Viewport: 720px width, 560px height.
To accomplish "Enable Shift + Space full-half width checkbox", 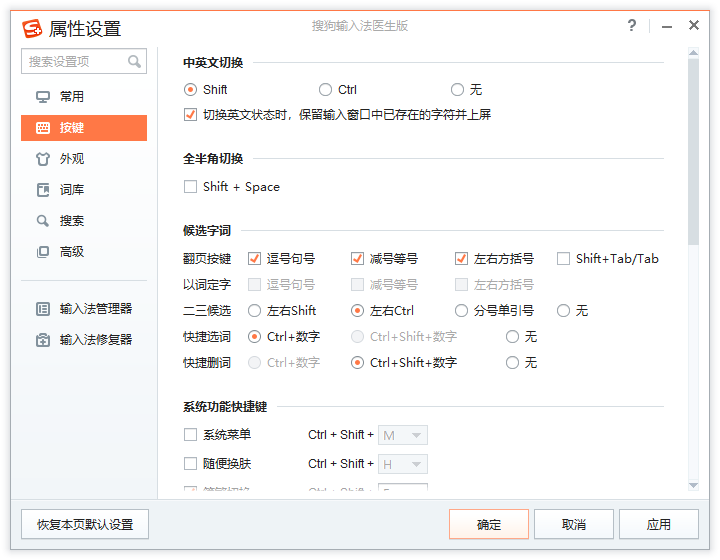I will [191, 187].
